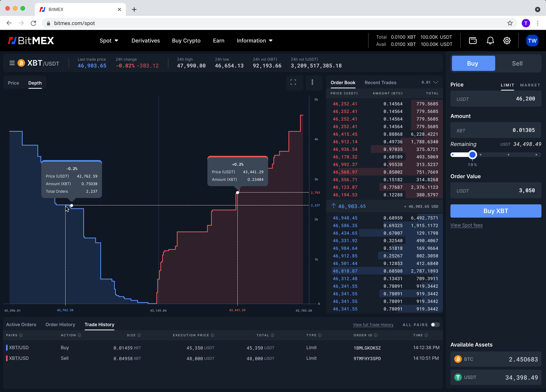The height and width of the screenshot is (392, 546).
Task: Click the slider's last stop marker
Action: click(536, 155)
